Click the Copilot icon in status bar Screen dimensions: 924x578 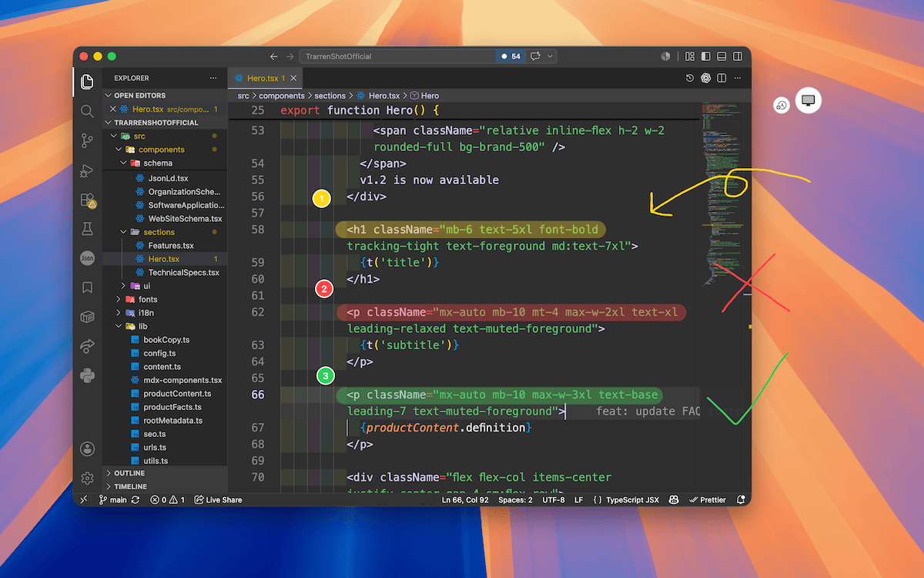(x=673, y=499)
